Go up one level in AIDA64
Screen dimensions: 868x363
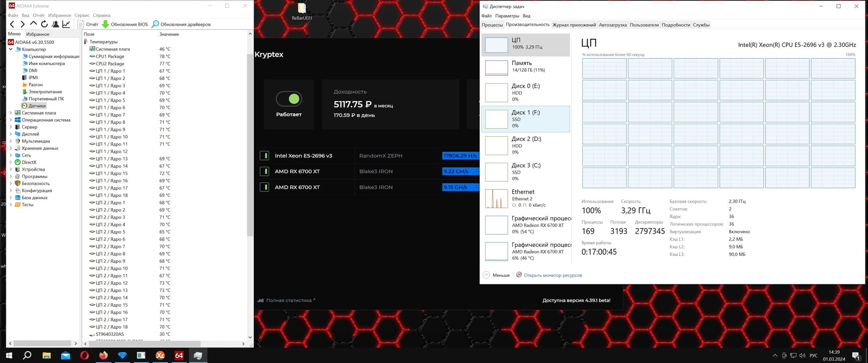[33, 24]
